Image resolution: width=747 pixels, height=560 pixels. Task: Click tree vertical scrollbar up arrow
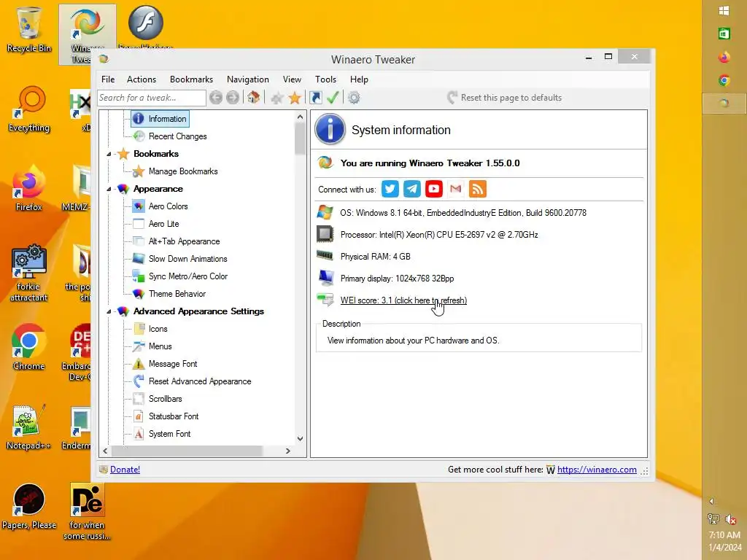(x=300, y=117)
